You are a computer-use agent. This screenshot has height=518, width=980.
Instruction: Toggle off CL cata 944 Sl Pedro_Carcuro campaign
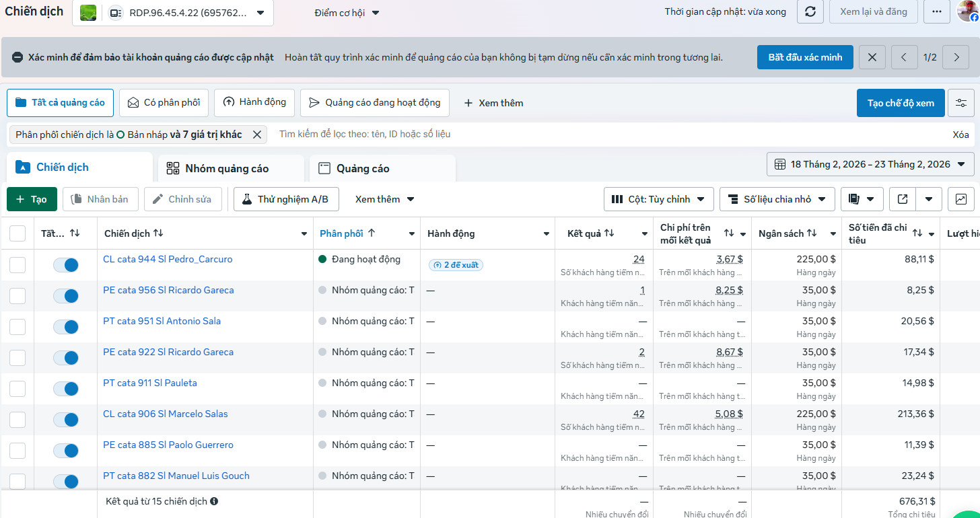66,265
